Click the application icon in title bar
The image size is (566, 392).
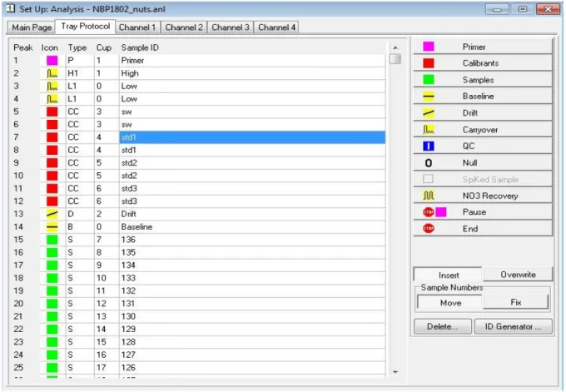[x=11, y=8]
